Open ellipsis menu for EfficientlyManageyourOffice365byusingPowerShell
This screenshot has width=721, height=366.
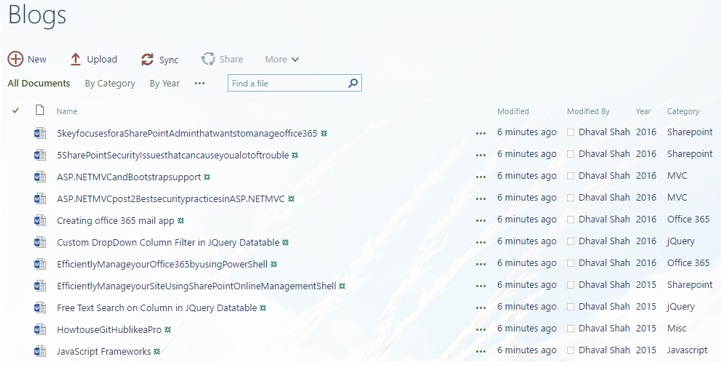click(481, 264)
